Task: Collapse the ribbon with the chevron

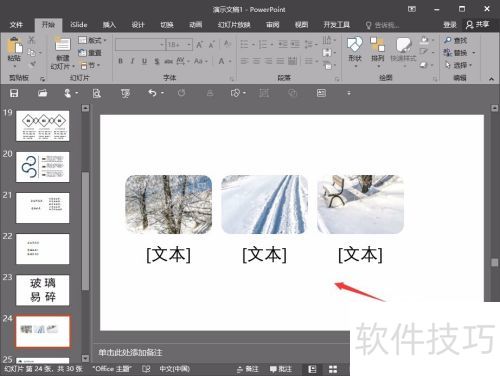Action: click(x=491, y=79)
